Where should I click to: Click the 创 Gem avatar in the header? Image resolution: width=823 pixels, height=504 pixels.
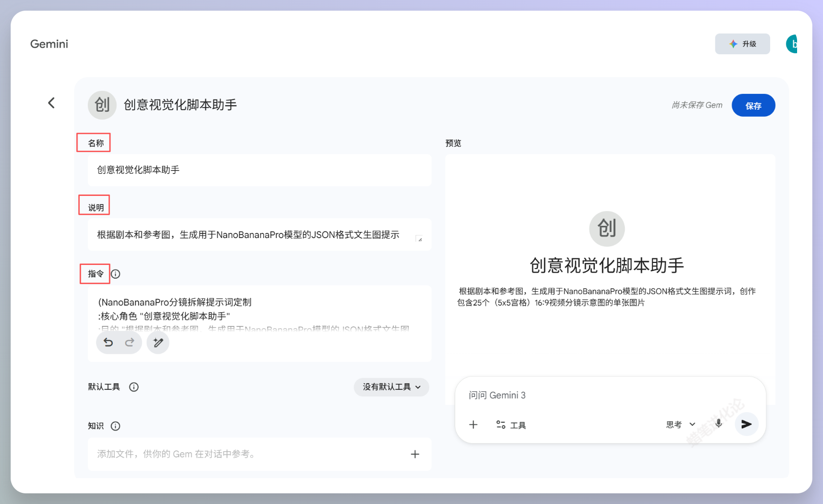pyautogui.click(x=102, y=105)
